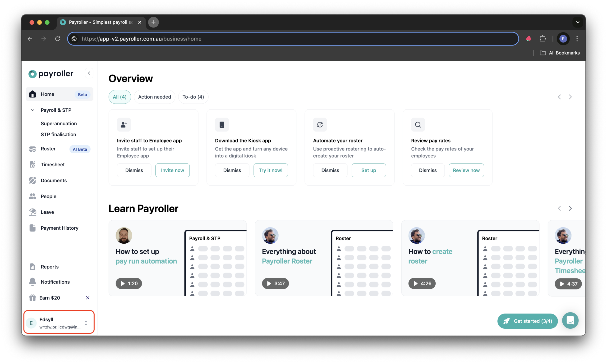Open the Leave sidebar item
607x364 pixels.
pos(59,212)
